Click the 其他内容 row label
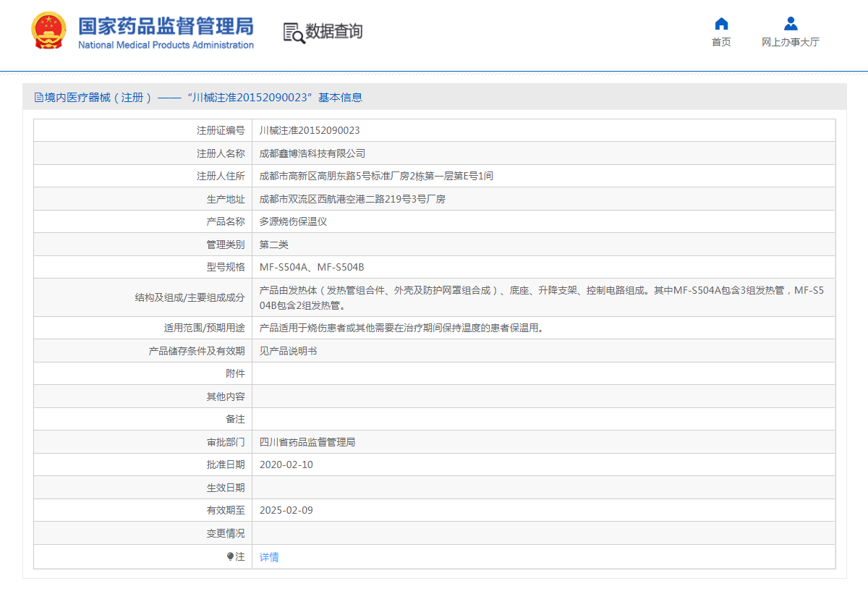Image resolution: width=868 pixels, height=594 pixels. [x=226, y=396]
